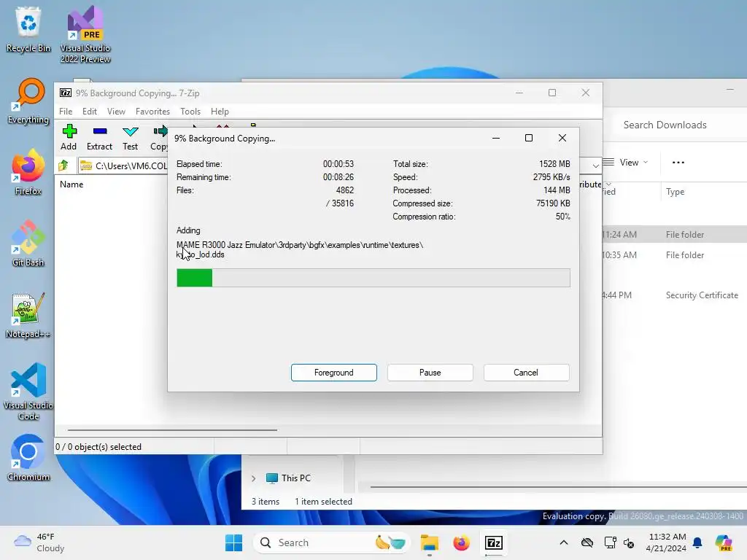Click the 7-Zip address path field
This screenshot has width=747, height=560.
click(124, 166)
